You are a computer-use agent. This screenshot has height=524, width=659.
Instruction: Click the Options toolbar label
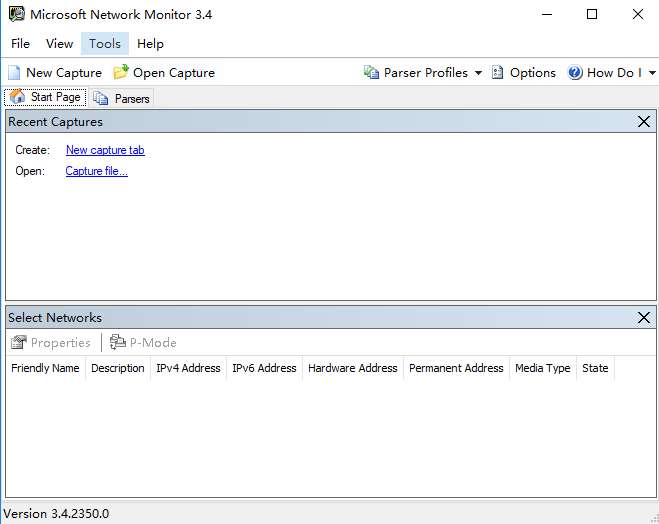pyautogui.click(x=532, y=73)
